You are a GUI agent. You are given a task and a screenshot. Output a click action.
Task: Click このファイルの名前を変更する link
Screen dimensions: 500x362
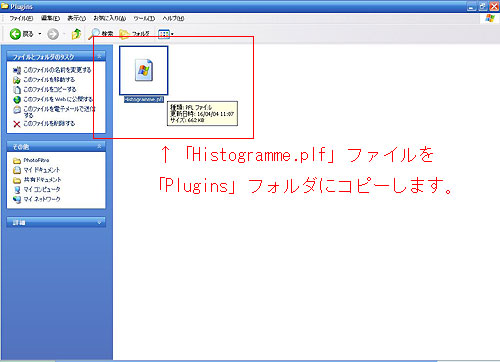(57, 70)
